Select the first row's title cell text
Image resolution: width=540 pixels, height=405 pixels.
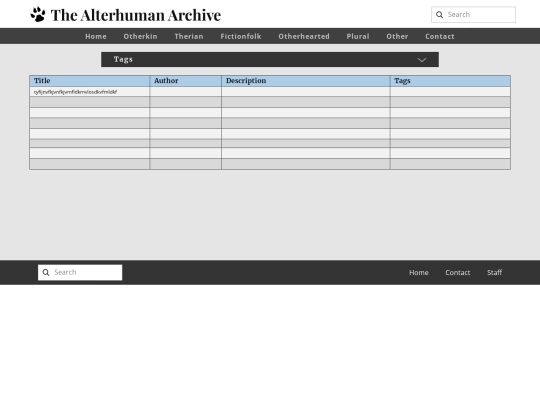[75, 92]
